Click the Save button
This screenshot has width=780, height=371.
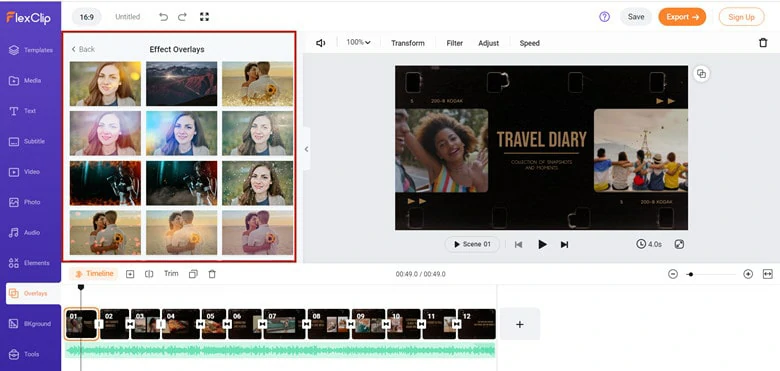[x=636, y=17]
